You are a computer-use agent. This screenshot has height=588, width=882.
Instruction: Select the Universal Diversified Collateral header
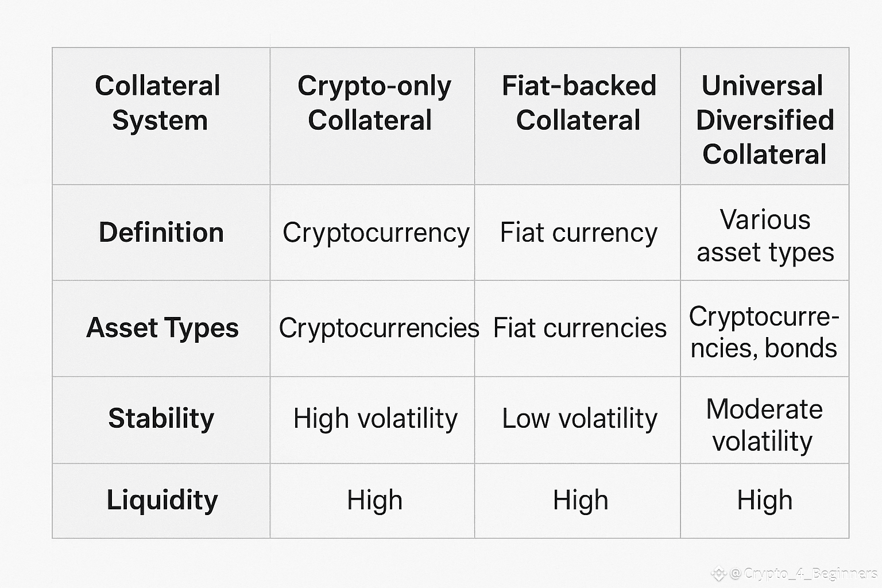click(x=765, y=117)
